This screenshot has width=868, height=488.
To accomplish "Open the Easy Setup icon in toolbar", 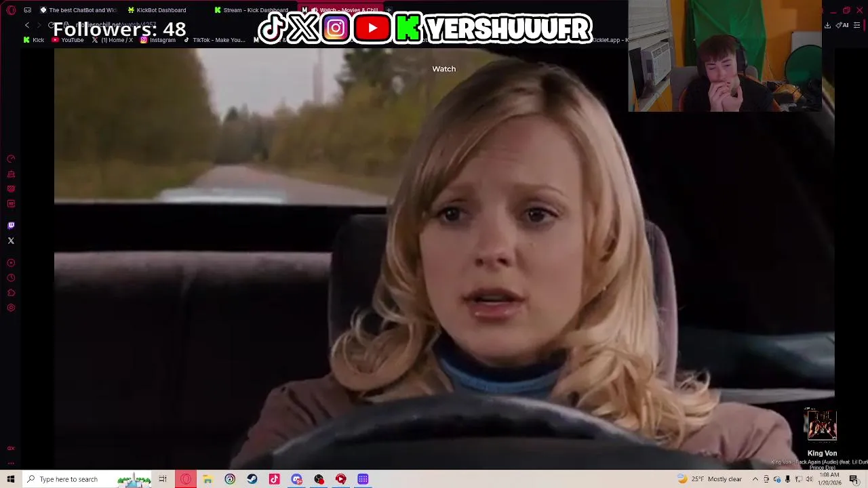I will [x=857, y=25].
